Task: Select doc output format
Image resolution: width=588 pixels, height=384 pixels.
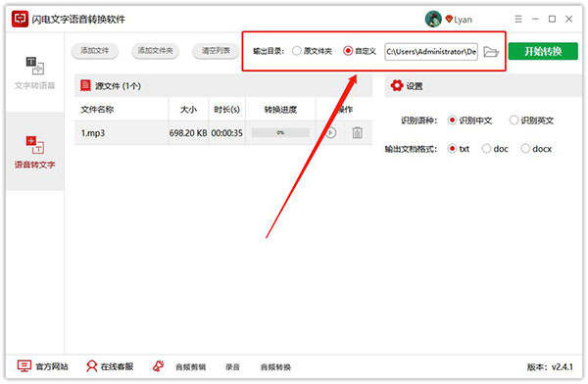Action: coord(486,149)
